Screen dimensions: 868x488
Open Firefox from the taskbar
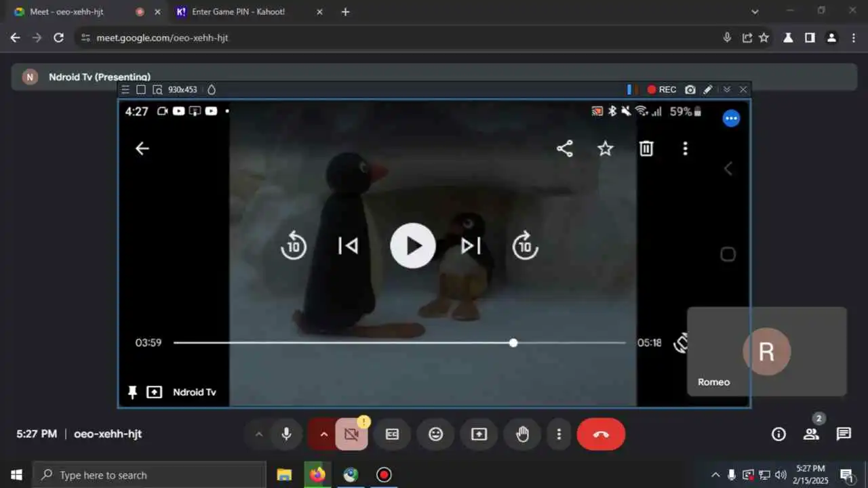317,474
